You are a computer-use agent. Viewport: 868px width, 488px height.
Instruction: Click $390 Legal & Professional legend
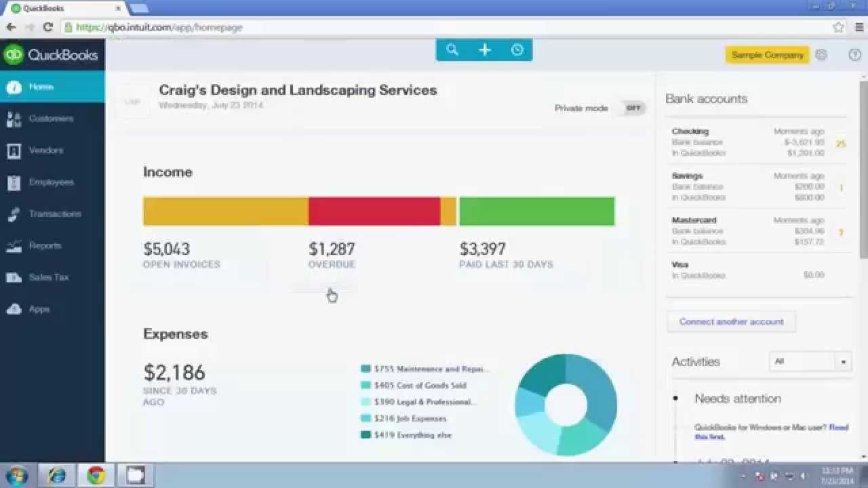(418, 402)
